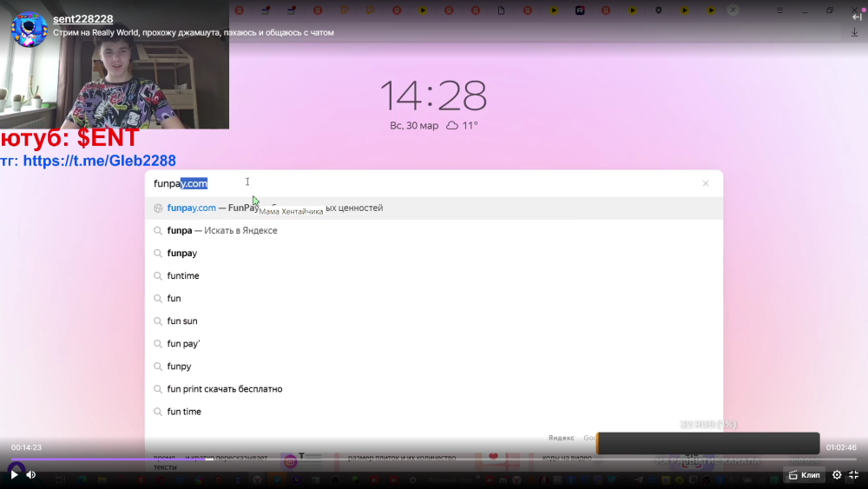Choose the 'fun' search suggestion
Image resolution: width=868 pixels, height=489 pixels.
pos(434,299)
